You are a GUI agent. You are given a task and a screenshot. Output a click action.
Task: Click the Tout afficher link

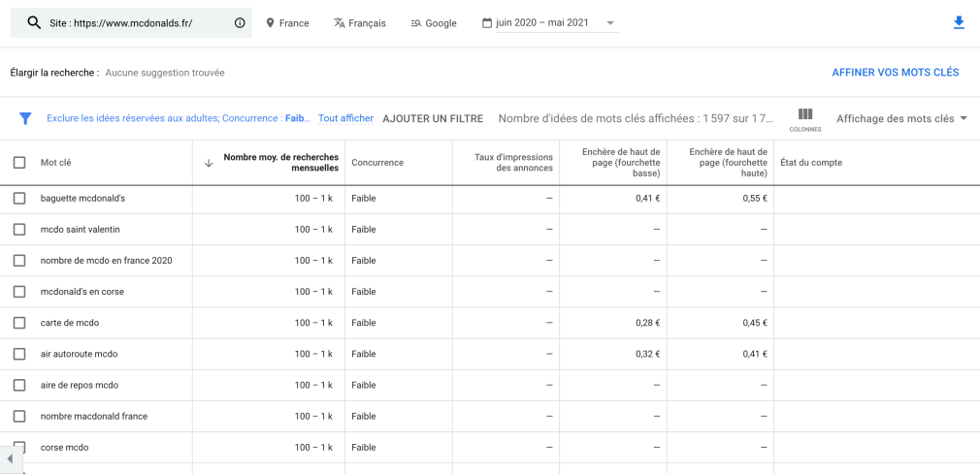click(345, 118)
